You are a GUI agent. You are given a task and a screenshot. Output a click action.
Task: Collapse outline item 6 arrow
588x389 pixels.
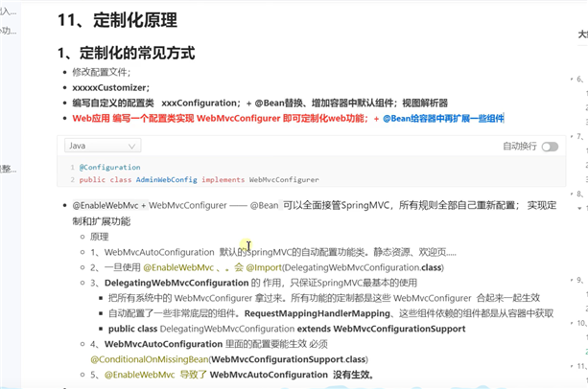tap(572, 79)
